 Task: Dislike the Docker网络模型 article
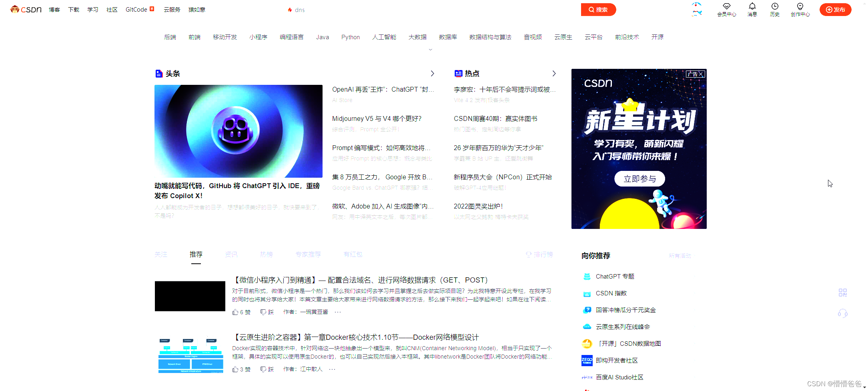[x=267, y=369]
